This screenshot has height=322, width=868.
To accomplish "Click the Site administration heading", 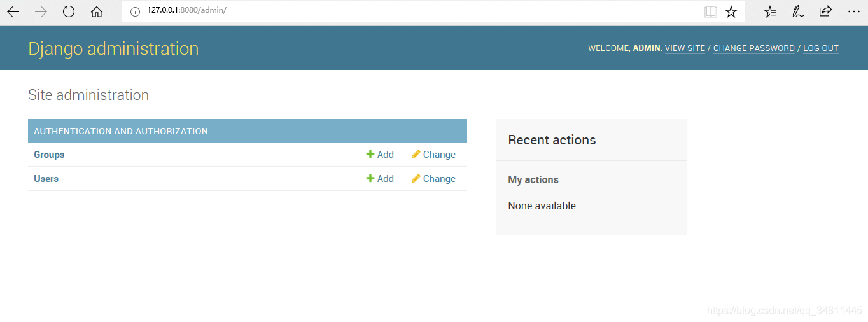I will pyautogui.click(x=88, y=95).
